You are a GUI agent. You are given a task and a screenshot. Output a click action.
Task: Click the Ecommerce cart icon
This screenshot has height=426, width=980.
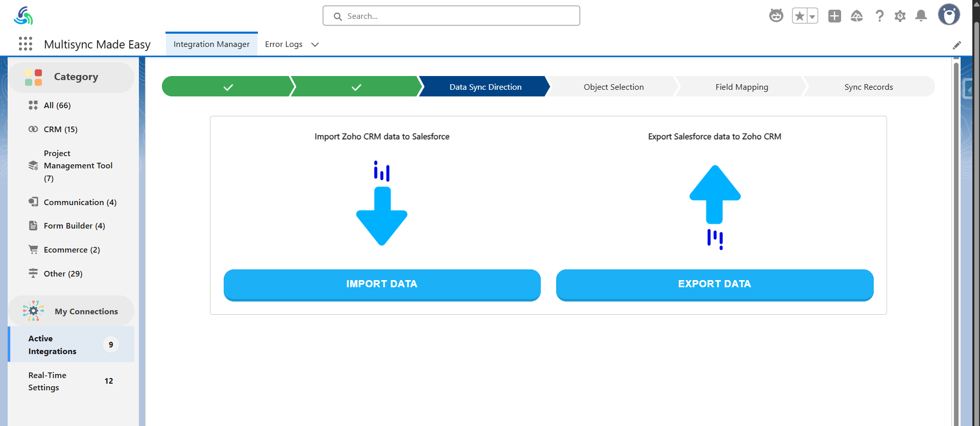click(x=33, y=249)
